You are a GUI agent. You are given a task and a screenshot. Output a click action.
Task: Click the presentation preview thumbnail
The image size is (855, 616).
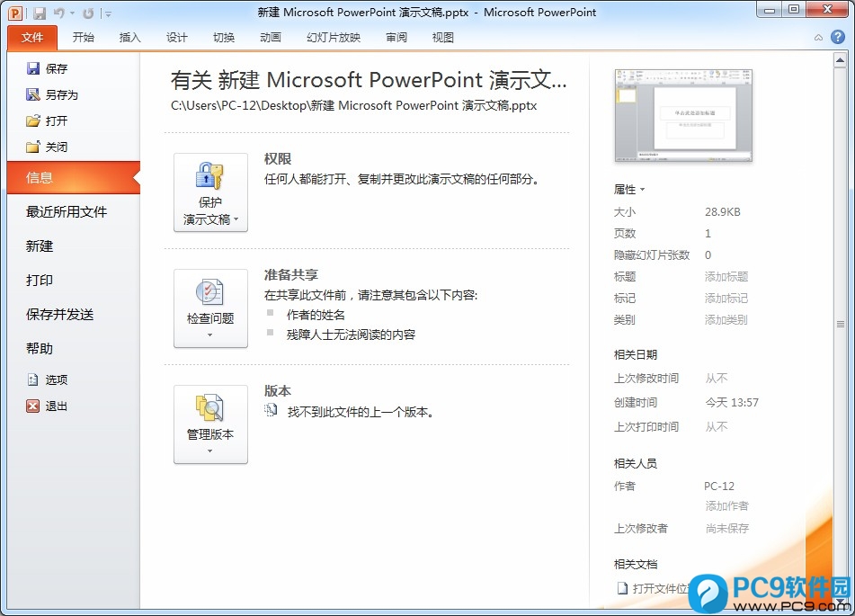pos(683,116)
